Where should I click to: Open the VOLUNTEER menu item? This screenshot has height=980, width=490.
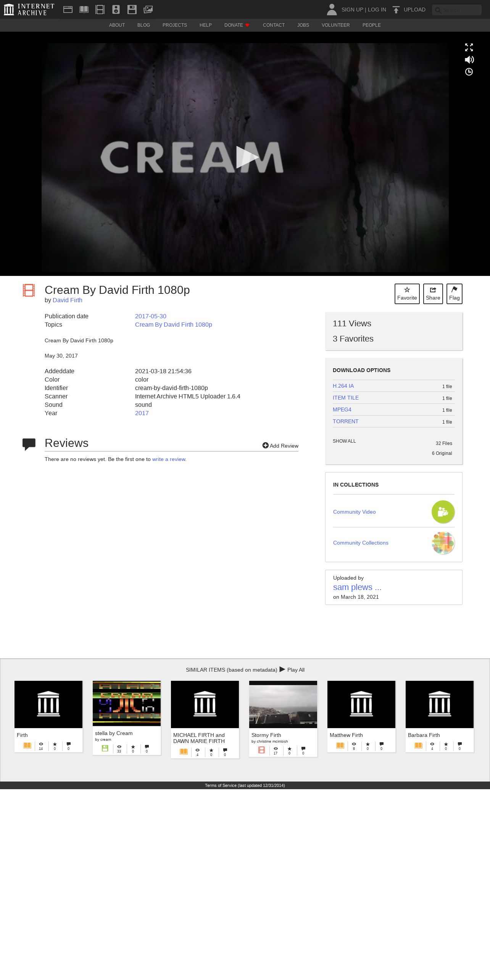(x=335, y=25)
